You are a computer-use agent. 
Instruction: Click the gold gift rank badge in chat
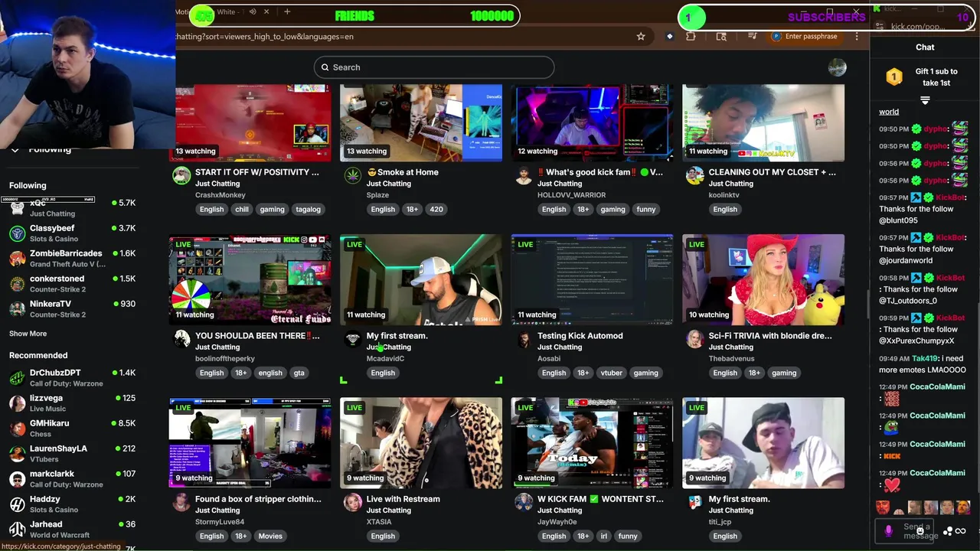click(894, 77)
